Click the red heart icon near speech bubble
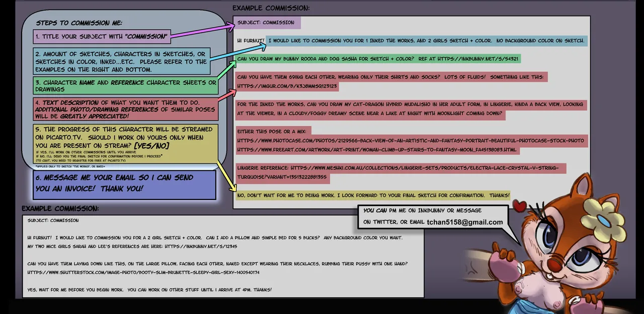Viewport: 644px width, 314px height. coord(519,204)
